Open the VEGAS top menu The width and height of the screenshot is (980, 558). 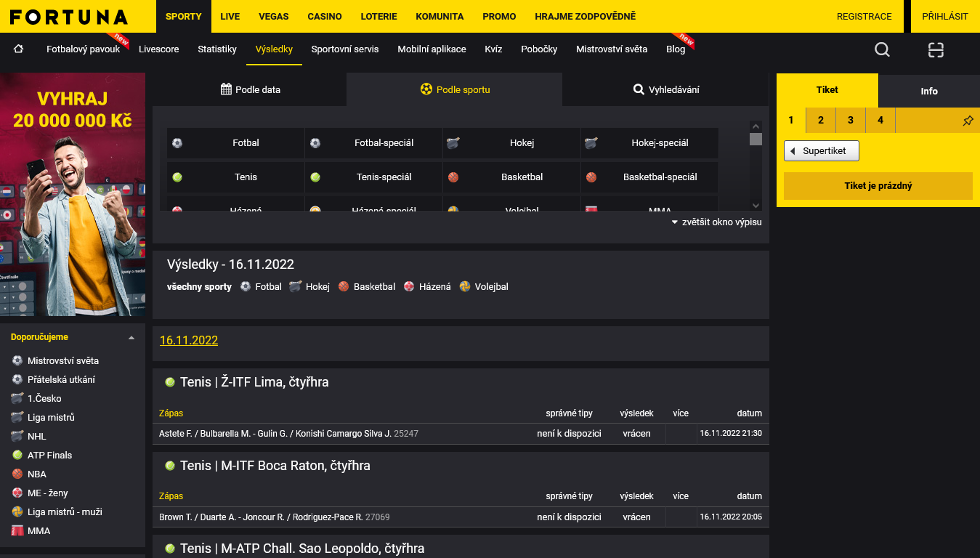(274, 16)
